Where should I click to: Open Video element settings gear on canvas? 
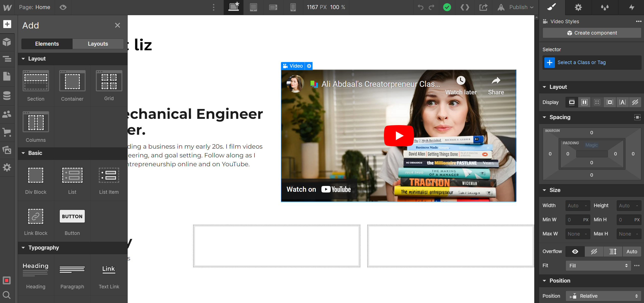point(309,66)
